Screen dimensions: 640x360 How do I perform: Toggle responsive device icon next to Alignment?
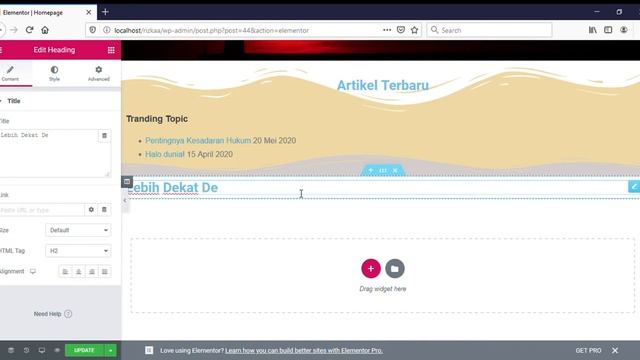click(33, 271)
